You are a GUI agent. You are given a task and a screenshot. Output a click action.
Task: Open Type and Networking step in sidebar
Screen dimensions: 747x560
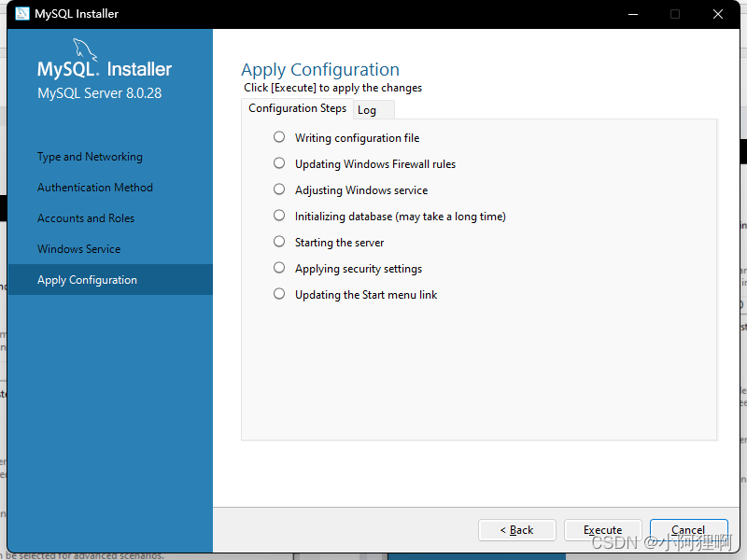90,157
